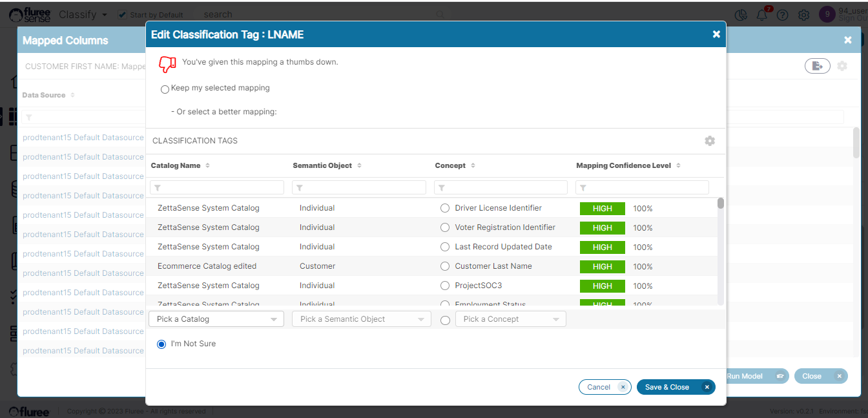Viewport: 868px width, 418px height.
Task: Click the Cancel button
Action: point(604,387)
